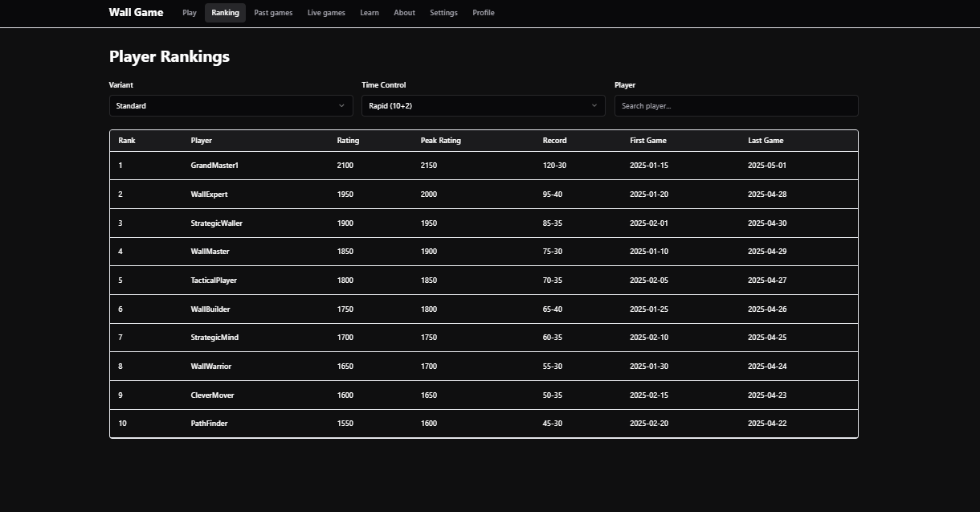Click the chevron arrow in Variant dropdown

(x=341, y=105)
